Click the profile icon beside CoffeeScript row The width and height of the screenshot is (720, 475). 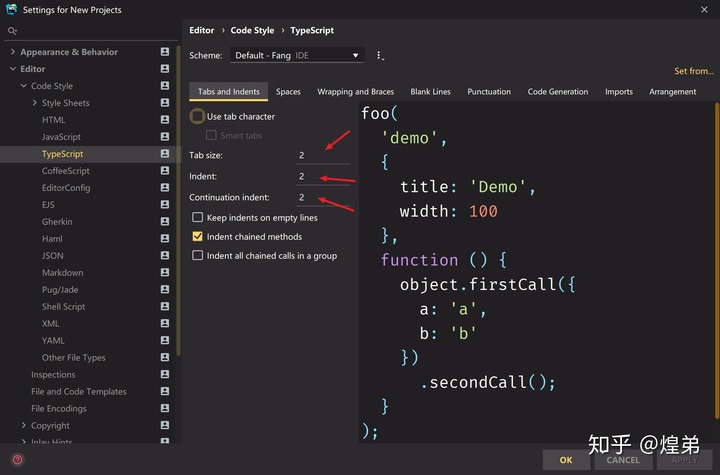coord(165,170)
